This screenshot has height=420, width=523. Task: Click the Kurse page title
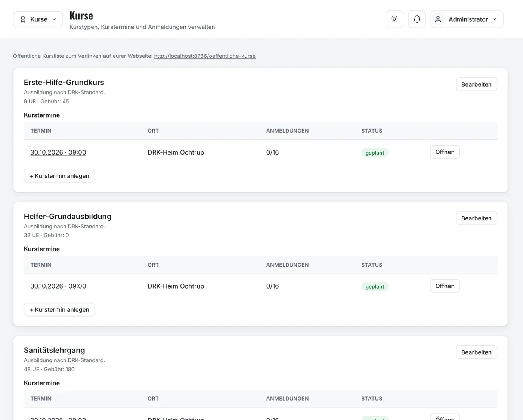(81, 16)
